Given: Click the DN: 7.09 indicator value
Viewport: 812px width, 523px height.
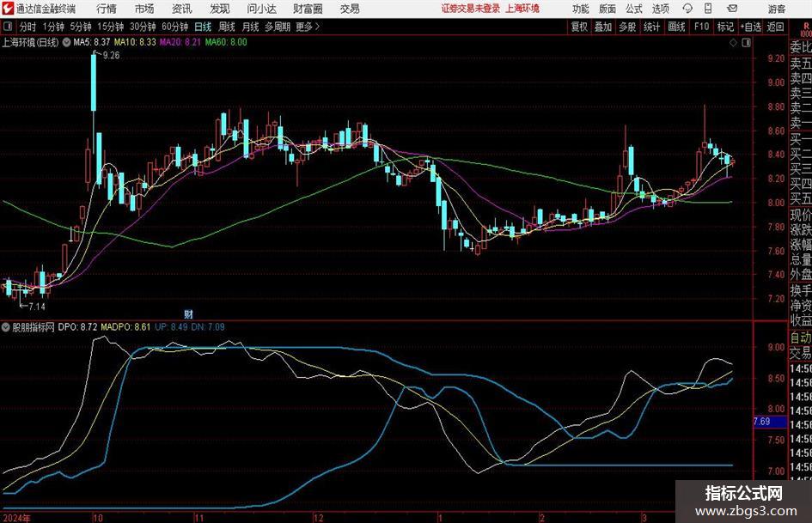Looking at the screenshot, I should coord(208,327).
